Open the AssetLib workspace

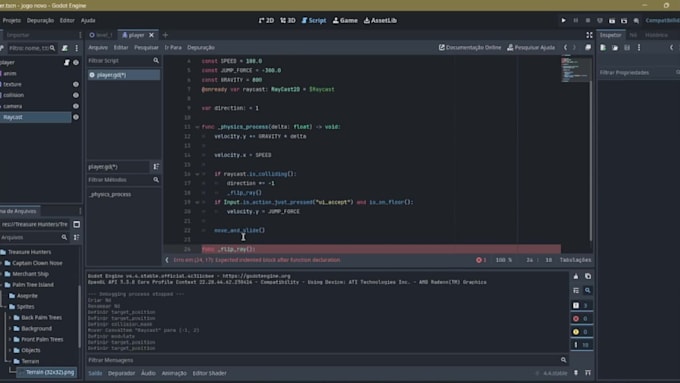click(380, 20)
